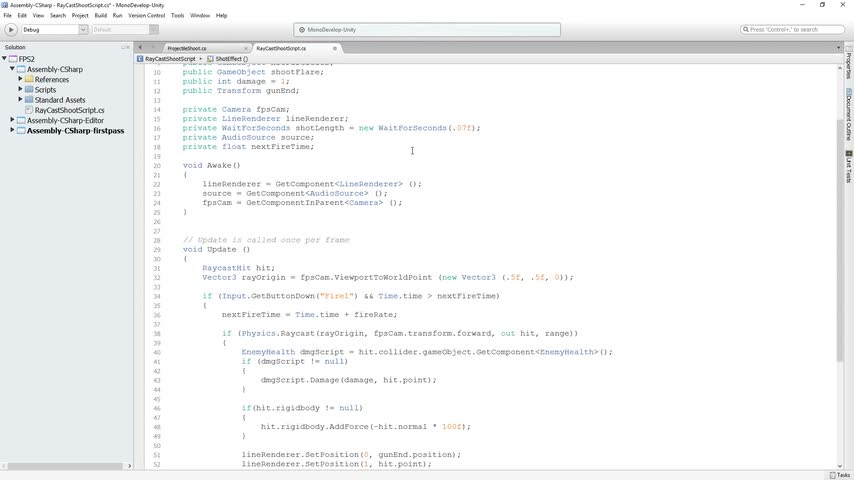Expand the References folder
This screenshot has height=480, width=854.
[x=20, y=79]
